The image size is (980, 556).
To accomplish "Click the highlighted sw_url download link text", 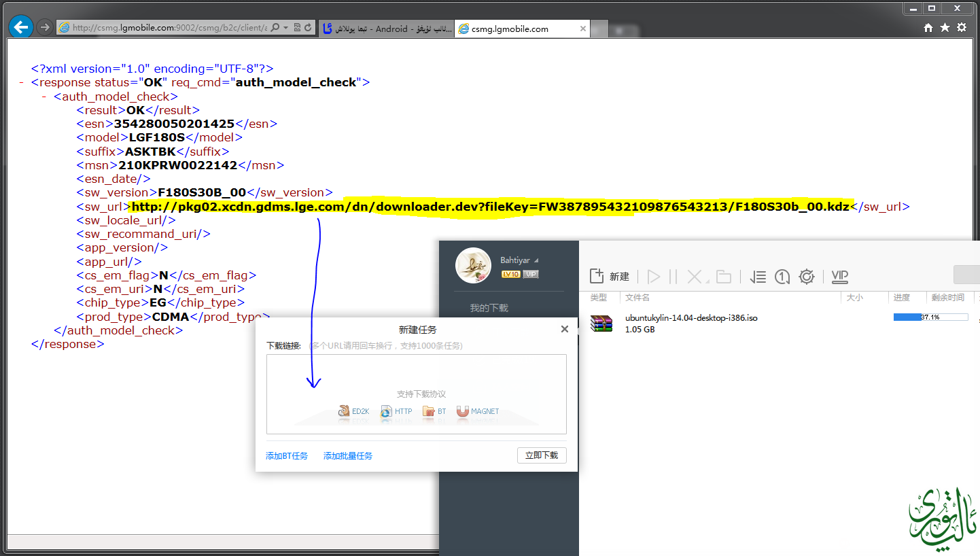I will coord(490,207).
